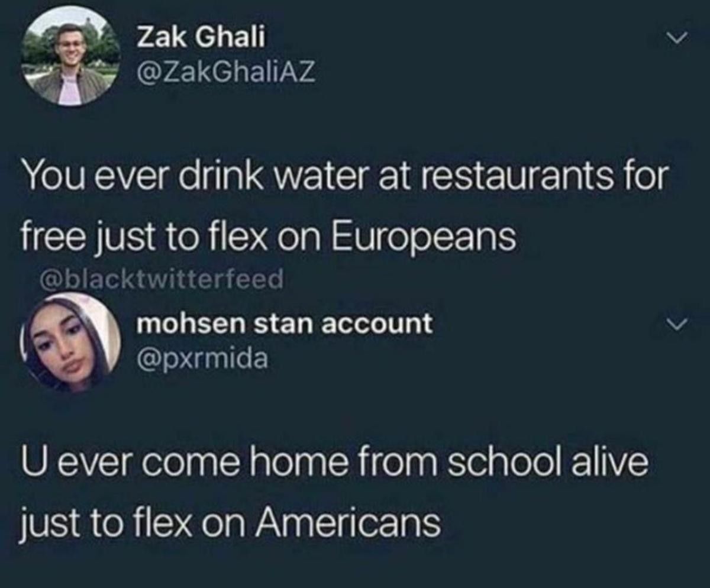Open the @pxrmida handle link
Viewport: 710px width, 588px height.
202,359
